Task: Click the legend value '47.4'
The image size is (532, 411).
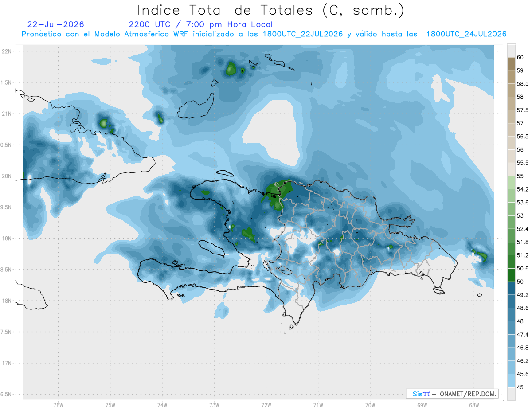Action: pyautogui.click(x=523, y=334)
